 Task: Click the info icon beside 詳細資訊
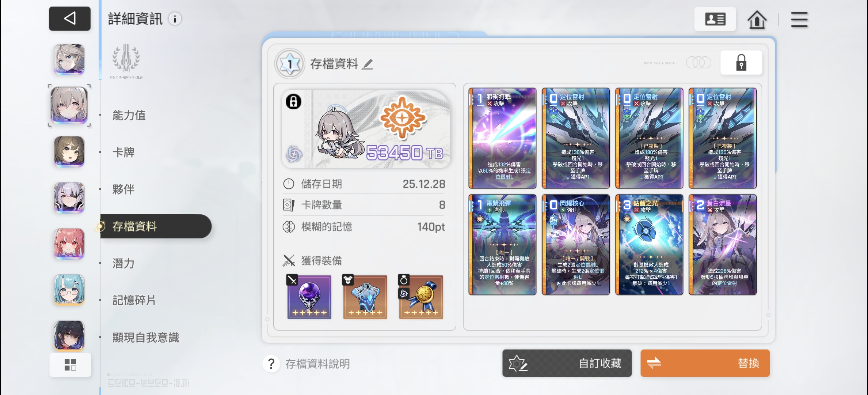coord(175,19)
